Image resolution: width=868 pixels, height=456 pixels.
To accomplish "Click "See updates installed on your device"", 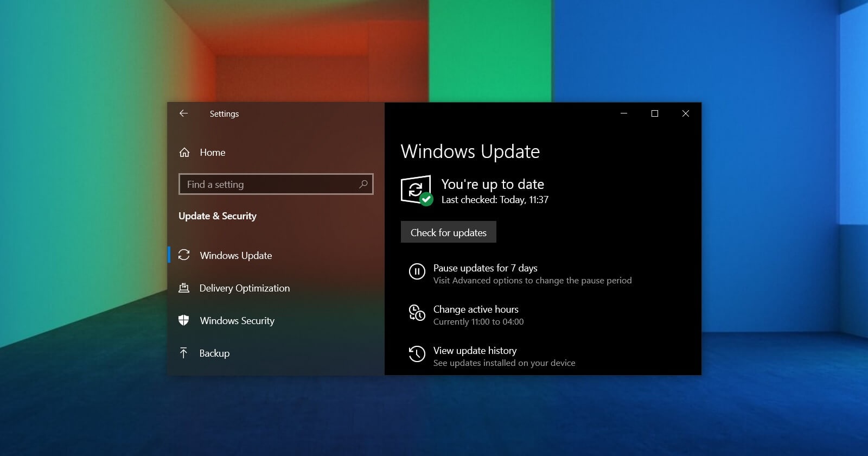I will pos(505,363).
